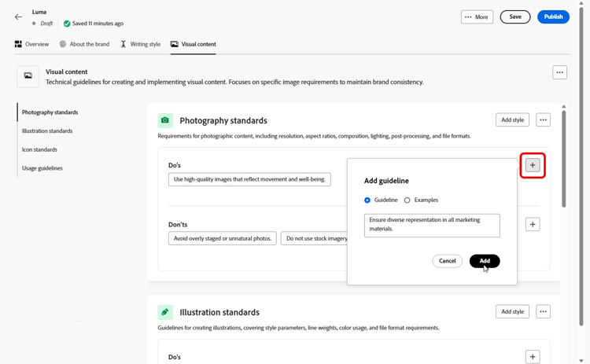Click the back arrow next to Luma
Viewport: 590px width, 364px height.
pos(18,17)
